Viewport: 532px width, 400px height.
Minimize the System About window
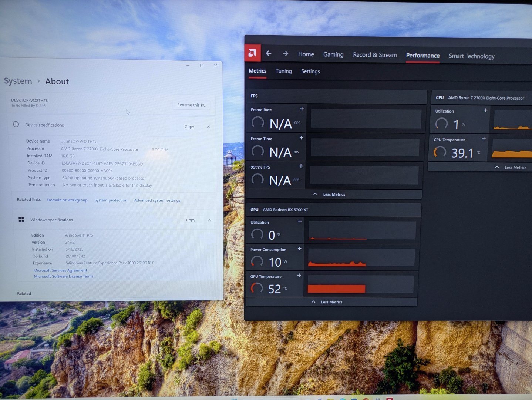click(188, 65)
